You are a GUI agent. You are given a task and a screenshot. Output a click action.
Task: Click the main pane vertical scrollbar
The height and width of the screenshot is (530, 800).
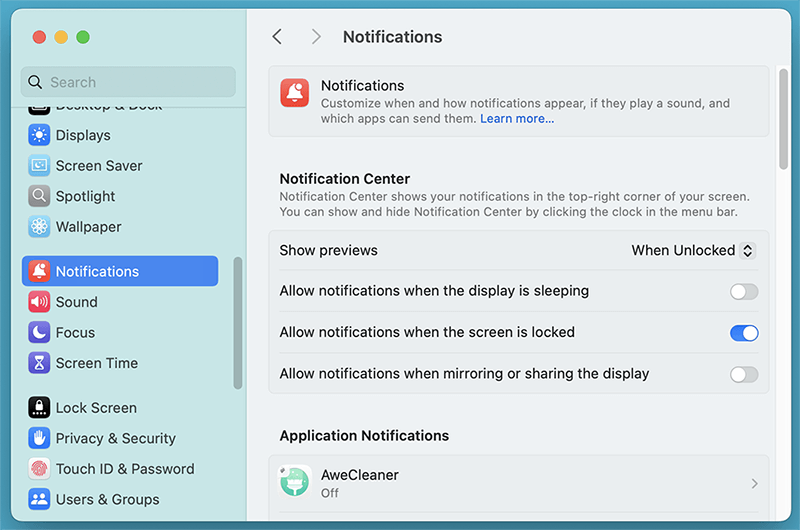(783, 119)
